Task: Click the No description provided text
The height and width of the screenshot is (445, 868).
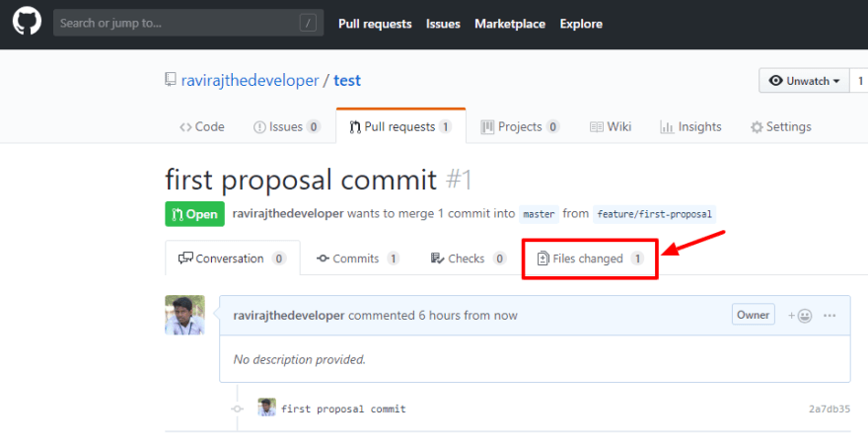Action: pos(300,360)
